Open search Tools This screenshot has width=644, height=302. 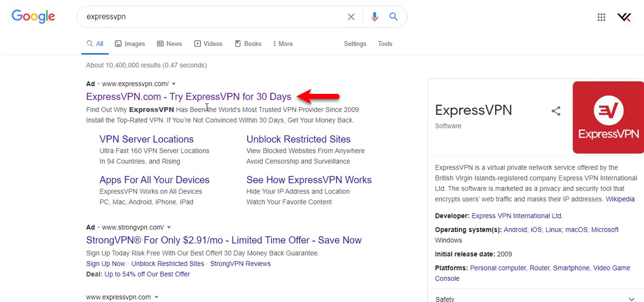tap(385, 44)
